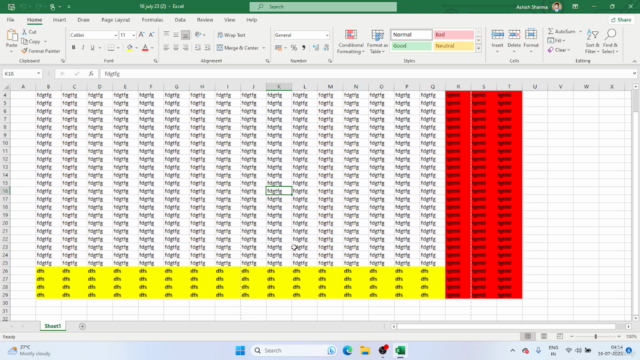Viewport: 640px width, 360px height.
Task: Increase font size with larger A
Action: [141, 35]
